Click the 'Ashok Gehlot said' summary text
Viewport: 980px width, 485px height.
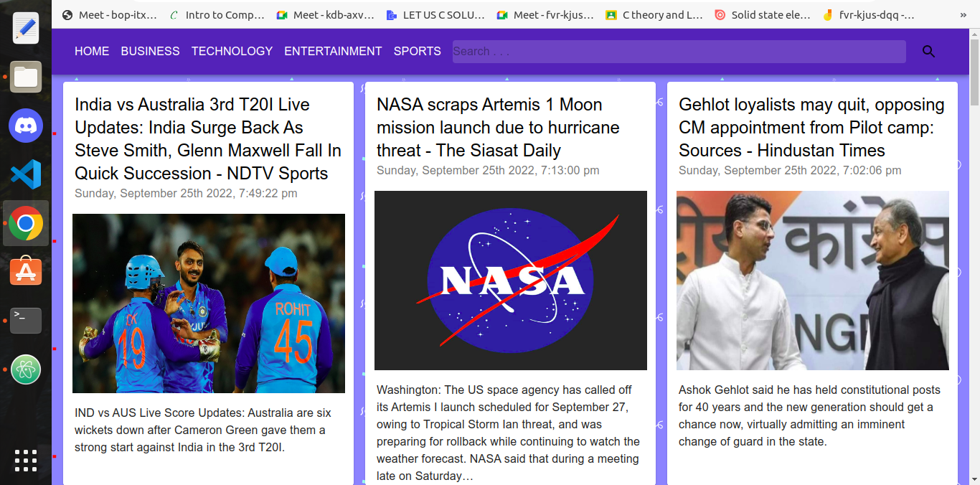tap(809, 416)
